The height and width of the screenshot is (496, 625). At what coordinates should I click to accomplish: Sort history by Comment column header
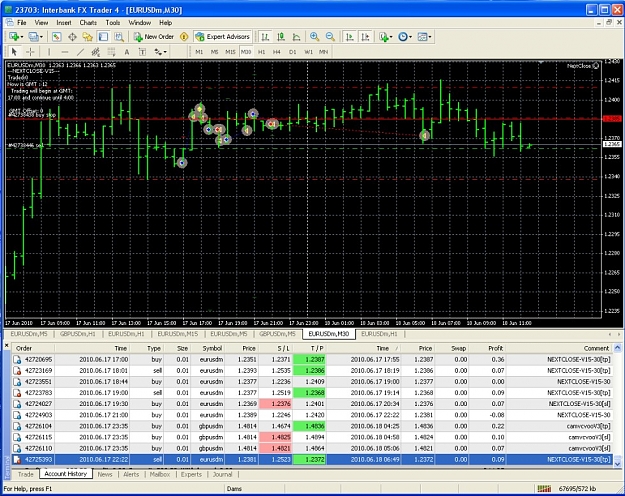[x=560, y=348]
